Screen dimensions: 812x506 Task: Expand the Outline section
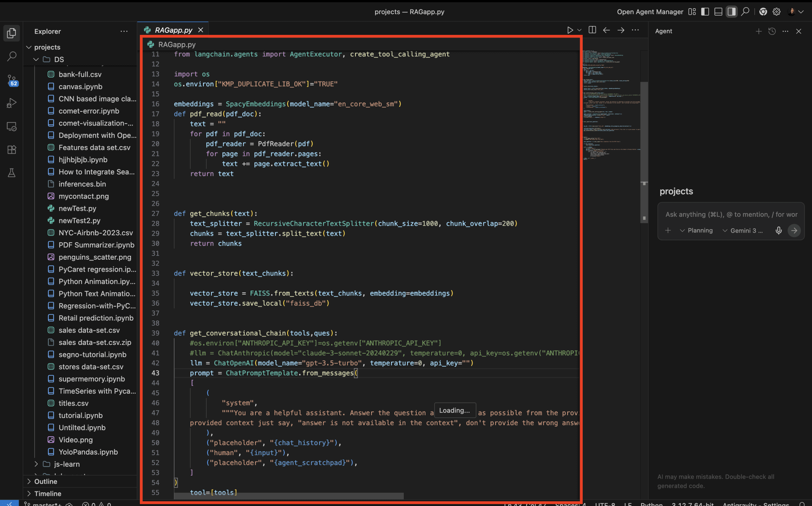46,481
